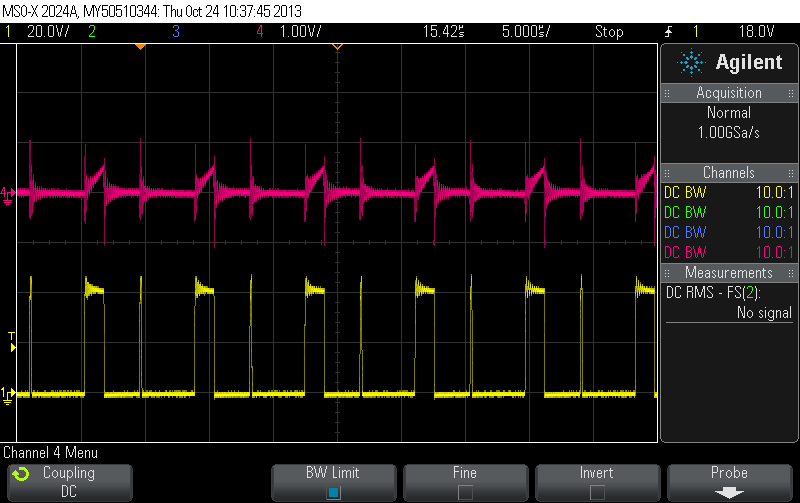Click the grip dots left of Acquisition
The width and height of the screenshot is (800, 503).
tap(667, 93)
